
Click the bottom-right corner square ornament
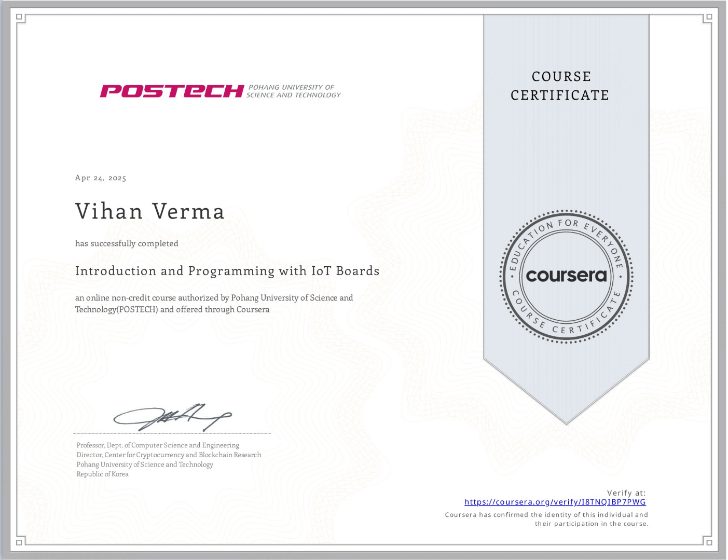tap(709, 542)
